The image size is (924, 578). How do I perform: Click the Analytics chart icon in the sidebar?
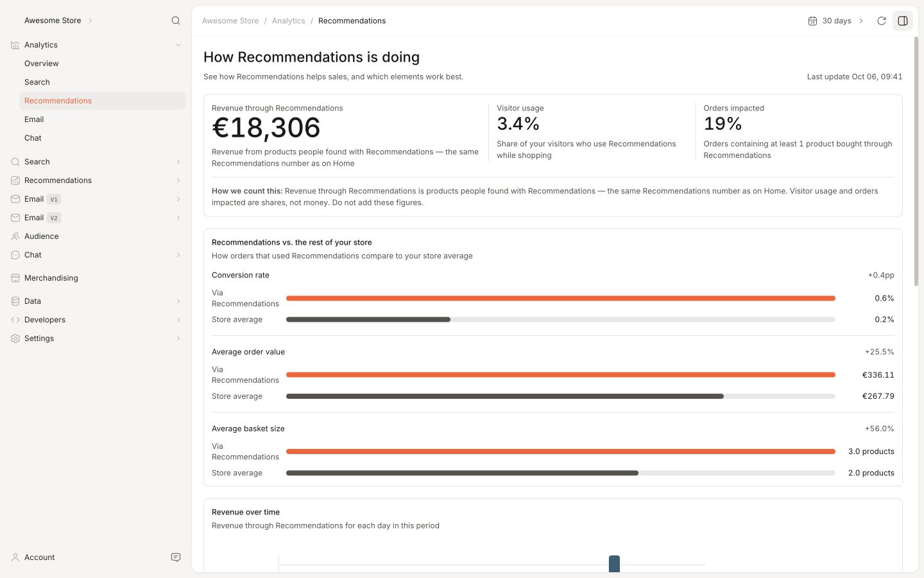[x=15, y=45]
